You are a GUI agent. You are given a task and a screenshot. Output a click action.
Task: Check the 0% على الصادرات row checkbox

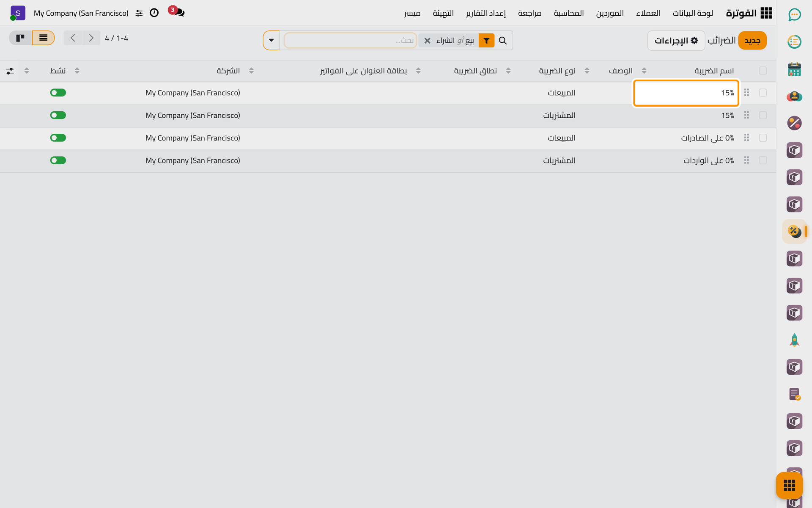click(x=763, y=138)
